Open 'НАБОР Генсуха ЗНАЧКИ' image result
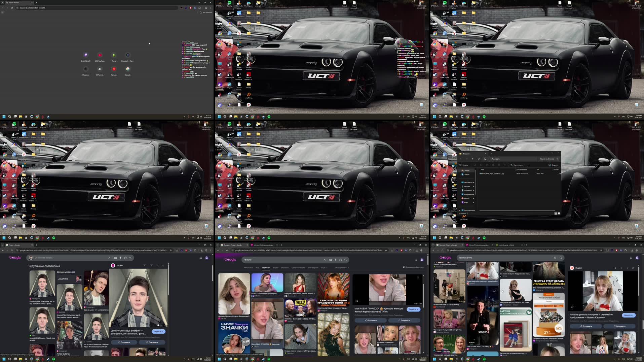Screen dimensions: 644x362 [x=234, y=338]
